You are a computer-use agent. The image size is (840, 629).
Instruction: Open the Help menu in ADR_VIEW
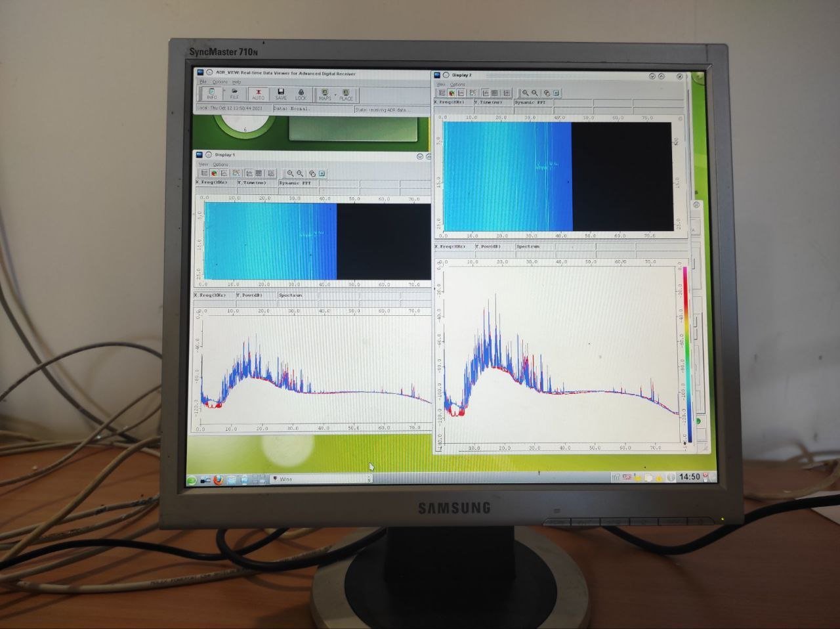(x=237, y=82)
